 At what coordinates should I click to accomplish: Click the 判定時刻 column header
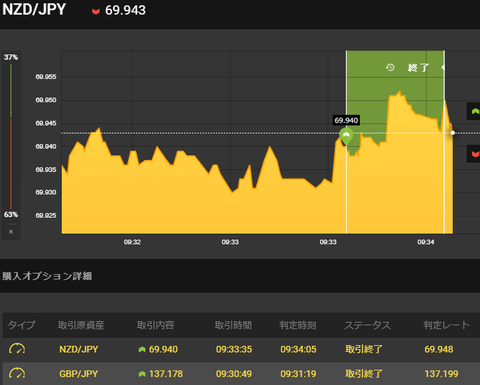(x=298, y=325)
